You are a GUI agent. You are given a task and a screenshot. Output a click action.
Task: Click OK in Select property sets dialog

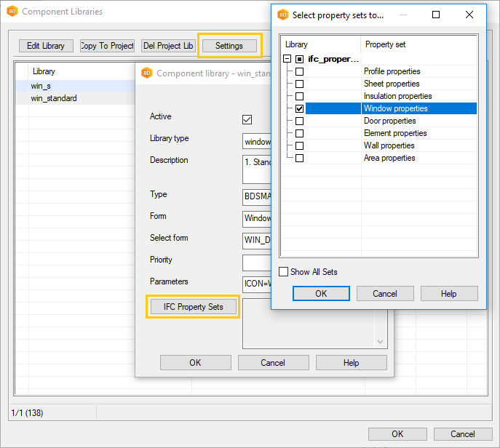click(321, 294)
